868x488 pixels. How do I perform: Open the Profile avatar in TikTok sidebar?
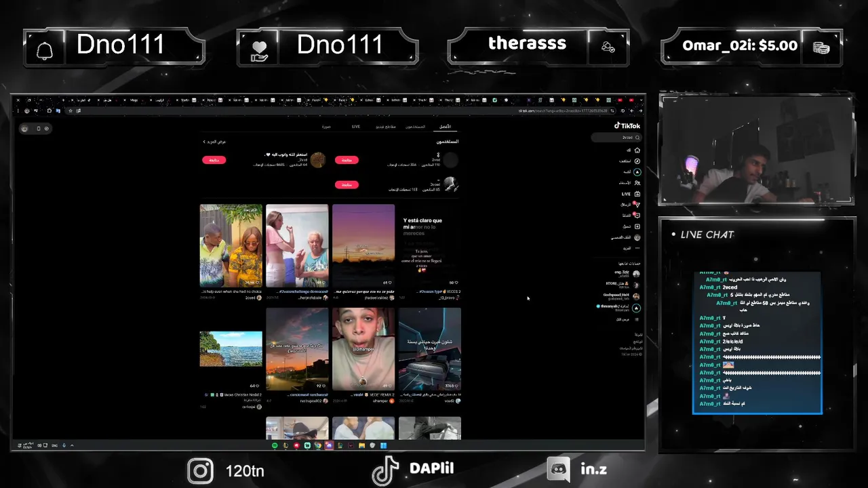tap(637, 237)
